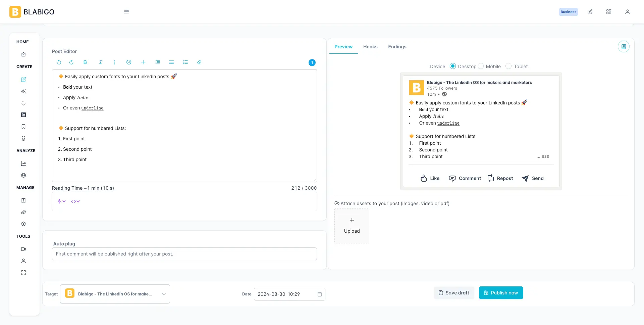Click the Auto plug first comment field
The height and width of the screenshot is (325, 644).
tap(184, 254)
